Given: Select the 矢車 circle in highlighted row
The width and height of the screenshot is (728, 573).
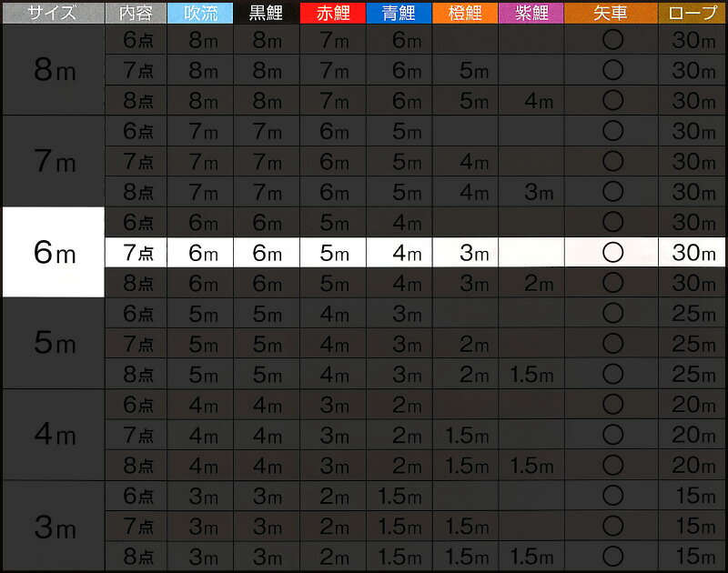Looking at the screenshot, I should 612,253.
